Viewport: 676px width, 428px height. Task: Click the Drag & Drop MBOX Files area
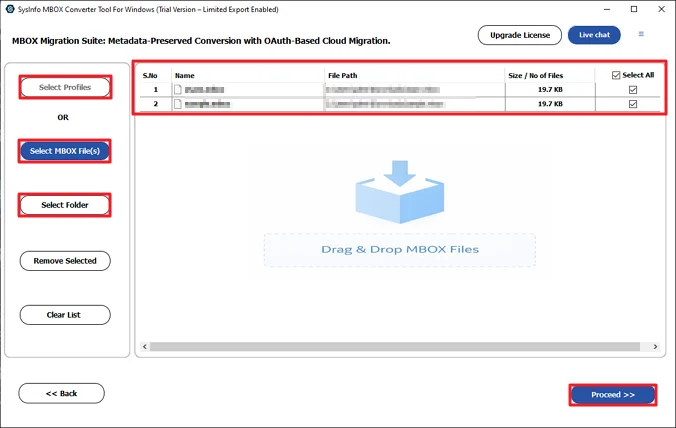(400, 250)
